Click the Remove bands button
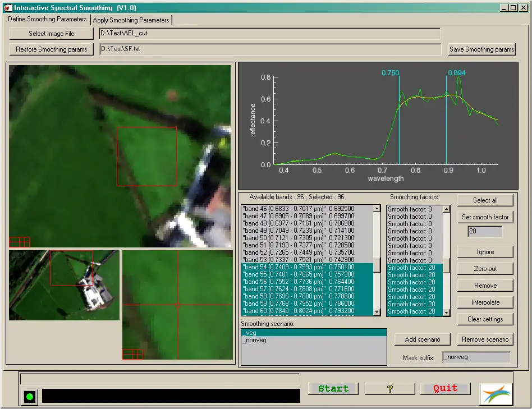The width and height of the screenshot is (532, 409). [x=485, y=286]
